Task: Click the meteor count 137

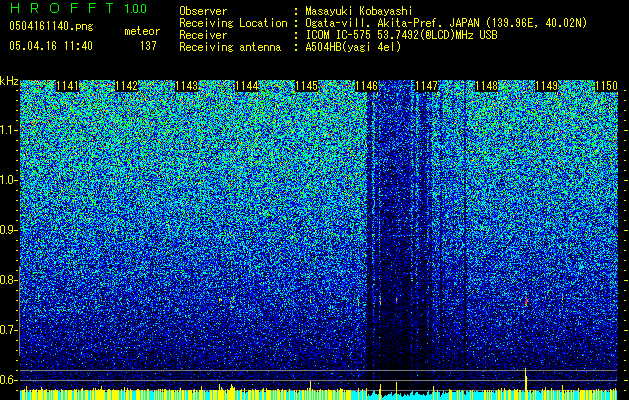Action: [x=148, y=46]
